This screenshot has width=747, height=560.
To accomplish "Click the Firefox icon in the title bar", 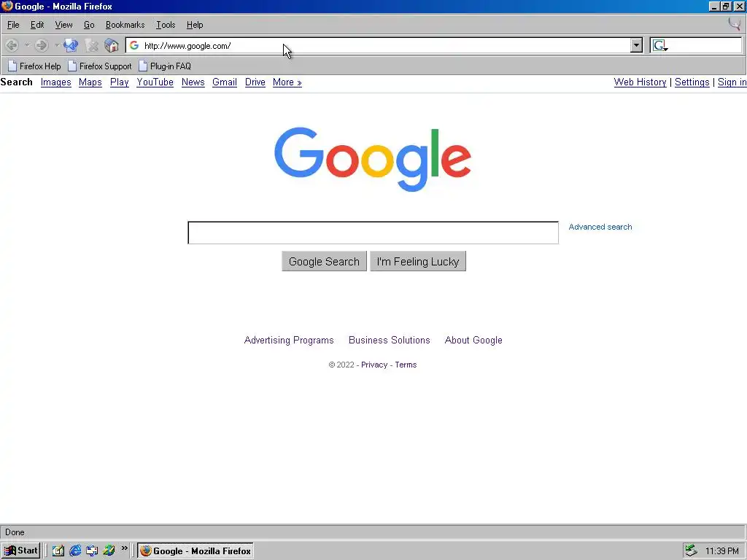I will 7,6.
